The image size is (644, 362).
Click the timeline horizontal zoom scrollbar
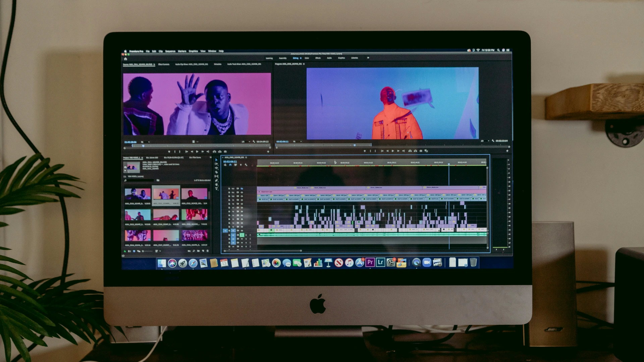click(x=263, y=250)
